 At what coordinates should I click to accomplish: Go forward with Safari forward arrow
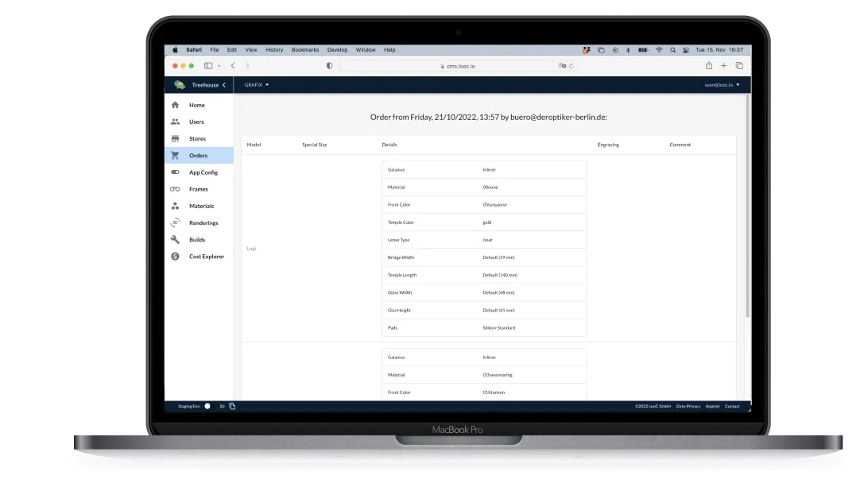tap(247, 65)
